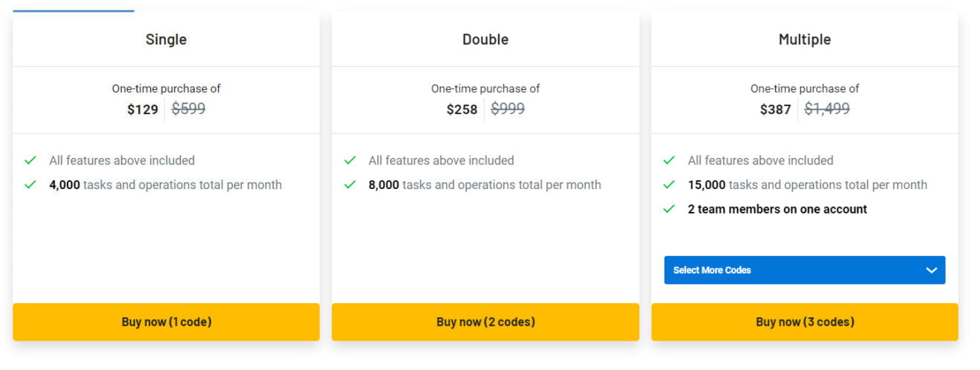Click the crossed-out $999 price

coord(508,109)
